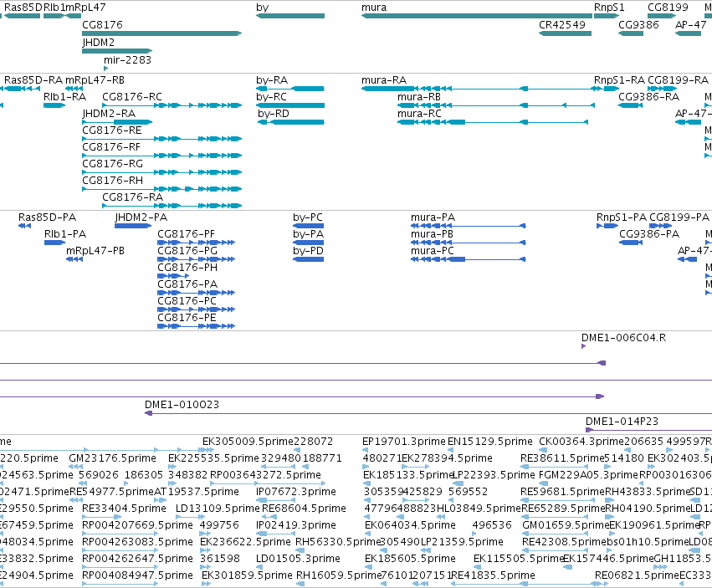This screenshot has height=588, width=712.
Task: Open the CG9386-PA protein label
Action: (649, 234)
